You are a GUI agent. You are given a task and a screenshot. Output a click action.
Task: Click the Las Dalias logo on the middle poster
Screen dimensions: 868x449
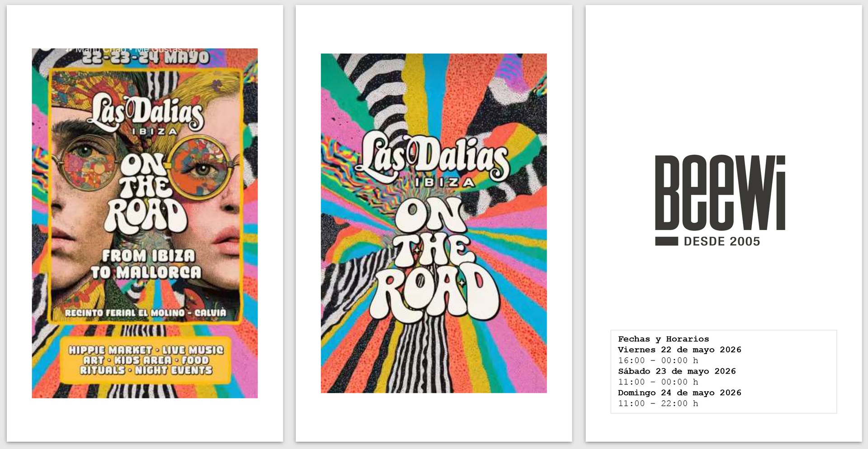433,159
